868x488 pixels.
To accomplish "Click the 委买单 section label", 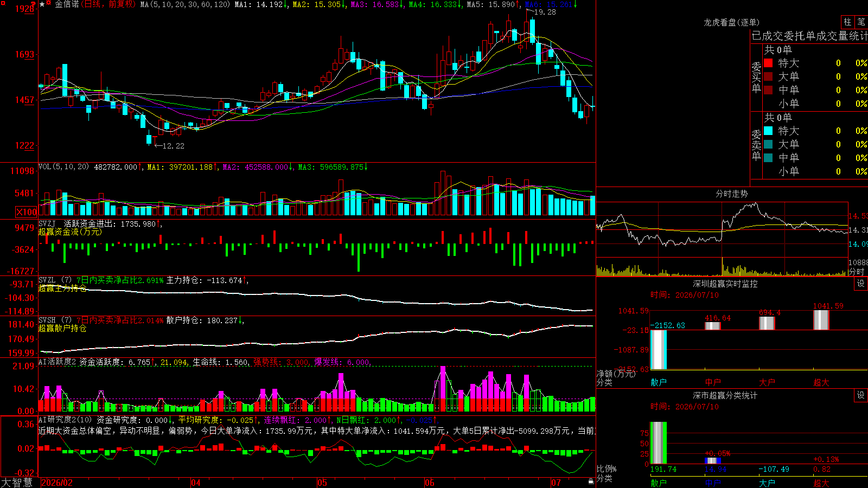I will click(x=756, y=78).
